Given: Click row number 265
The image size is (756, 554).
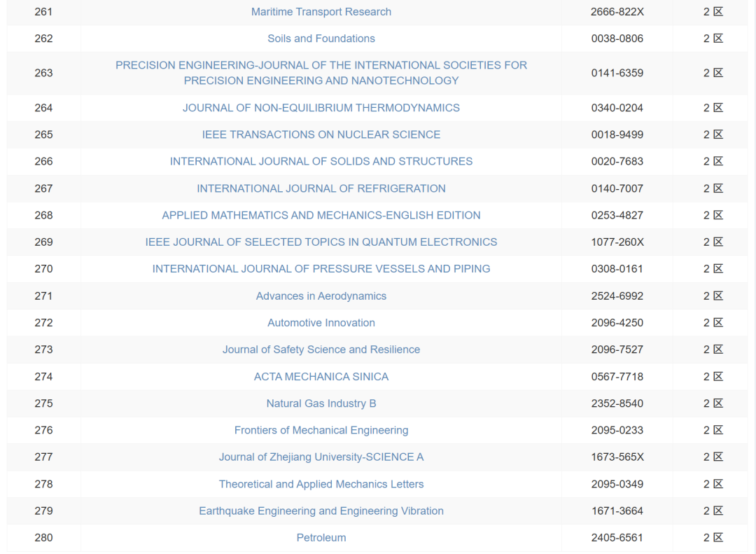Looking at the screenshot, I should [43, 134].
